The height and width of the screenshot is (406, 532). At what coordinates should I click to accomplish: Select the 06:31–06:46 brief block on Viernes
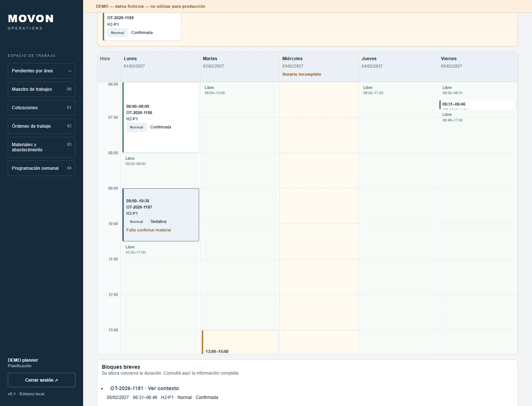point(477,105)
